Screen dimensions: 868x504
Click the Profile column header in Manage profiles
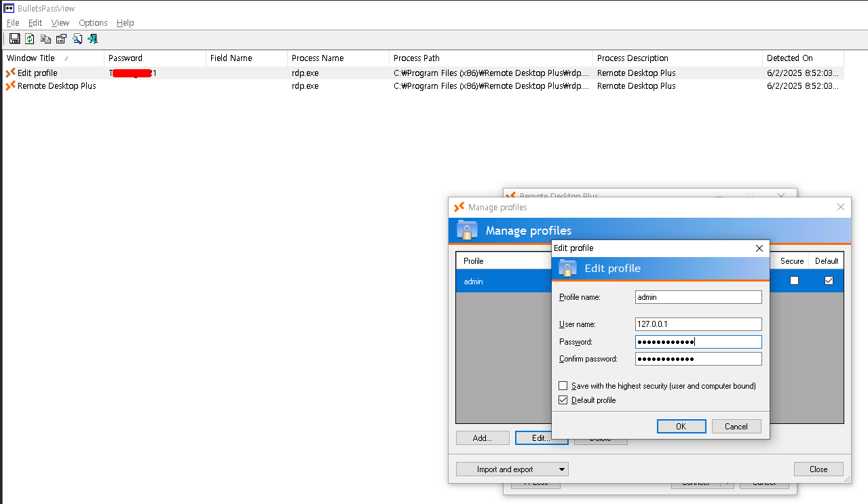click(x=503, y=260)
